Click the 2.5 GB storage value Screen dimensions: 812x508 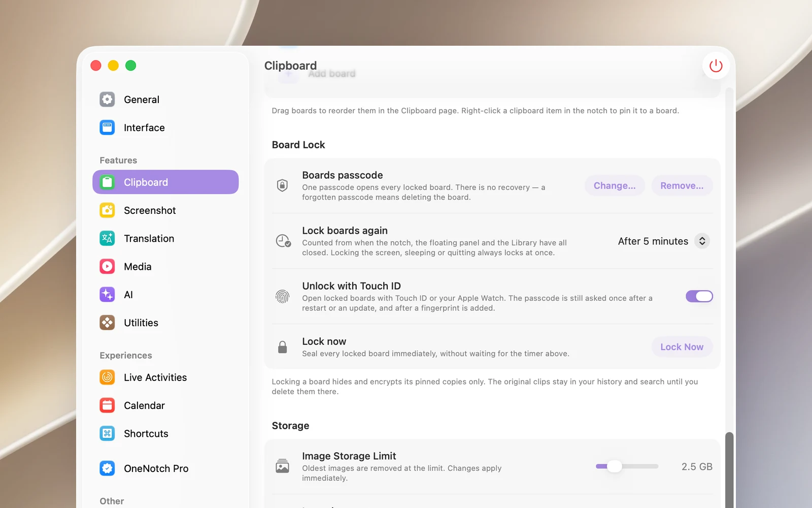click(697, 466)
